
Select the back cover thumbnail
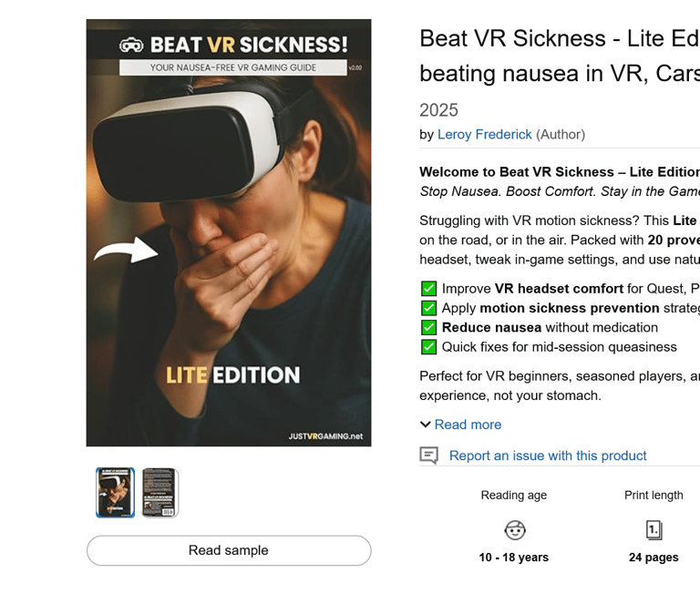point(160,493)
